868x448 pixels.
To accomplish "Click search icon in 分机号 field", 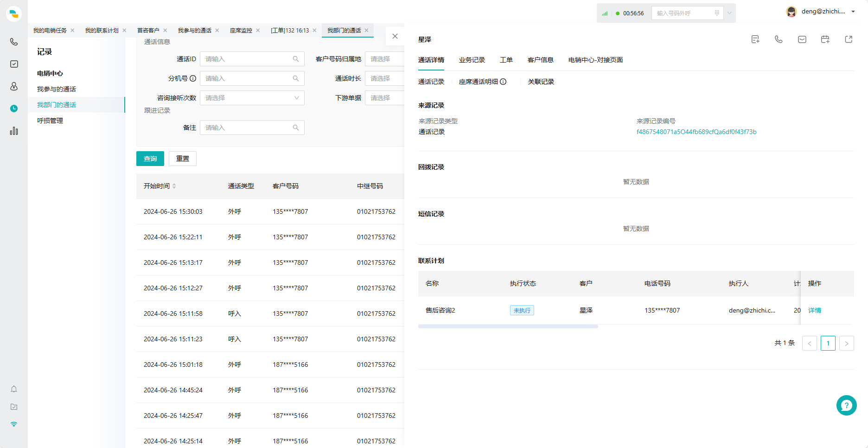I will tap(296, 78).
